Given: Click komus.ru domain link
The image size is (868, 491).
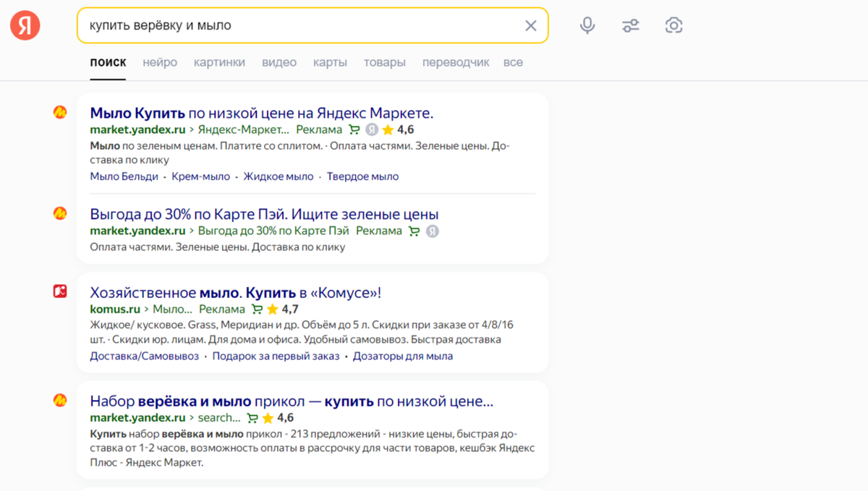Looking at the screenshot, I should coord(115,309).
